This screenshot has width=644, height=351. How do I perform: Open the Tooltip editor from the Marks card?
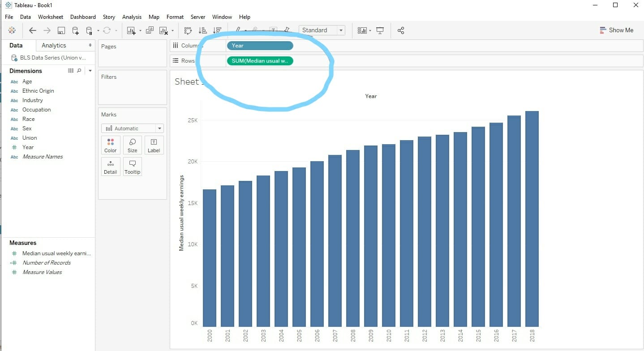[132, 167]
